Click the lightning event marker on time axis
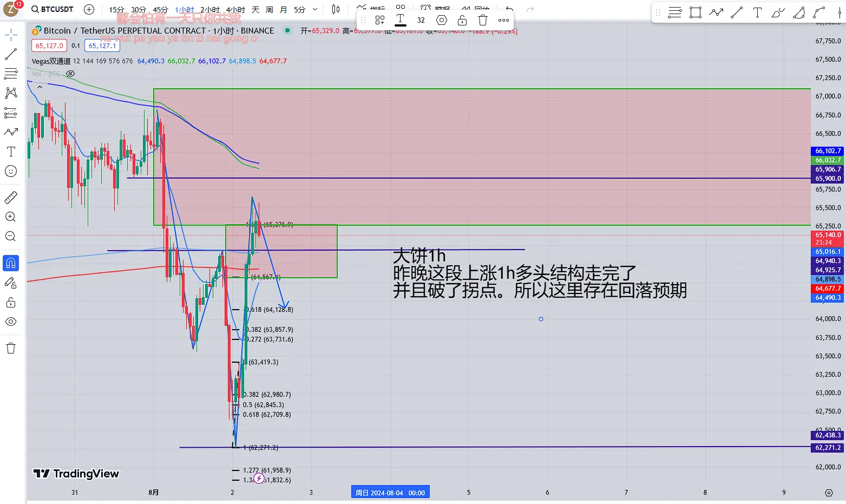This screenshot has height=504, width=846. (259, 479)
